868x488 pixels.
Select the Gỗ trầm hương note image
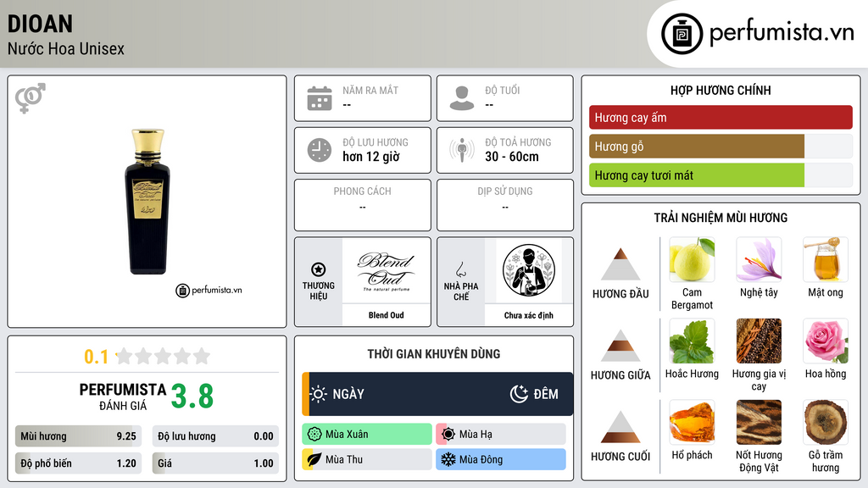tap(826, 422)
